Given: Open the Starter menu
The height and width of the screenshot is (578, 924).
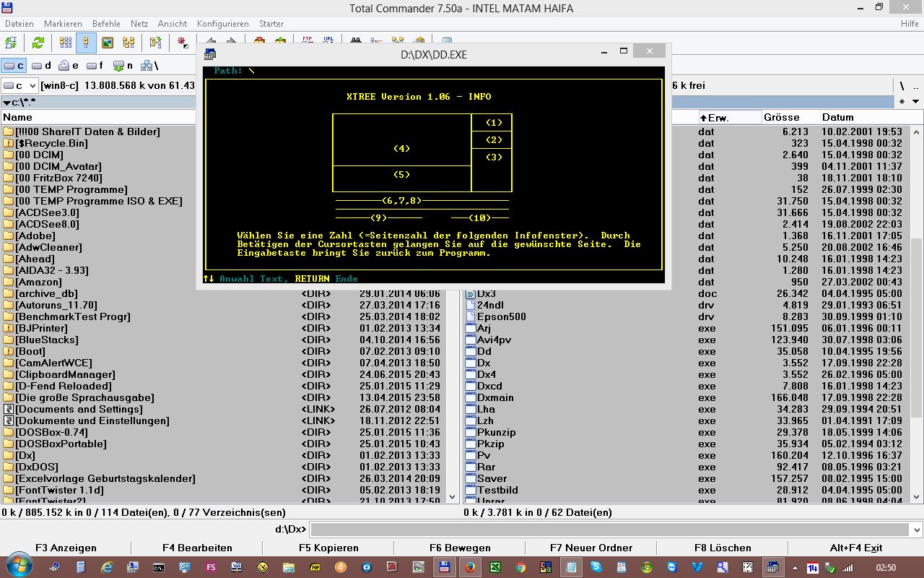Looking at the screenshot, I should pos(271,24).
